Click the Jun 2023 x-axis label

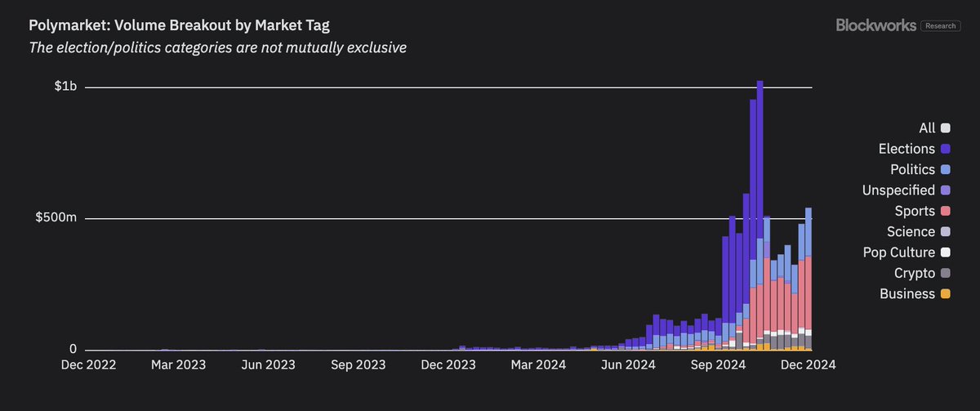coord(270,365)
